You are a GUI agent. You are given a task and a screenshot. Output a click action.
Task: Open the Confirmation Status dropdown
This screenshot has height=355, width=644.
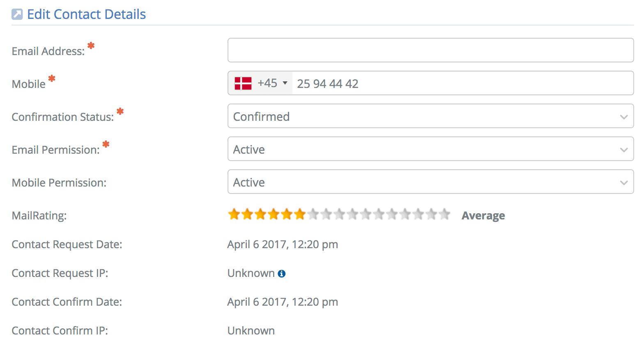click(430, 116)
